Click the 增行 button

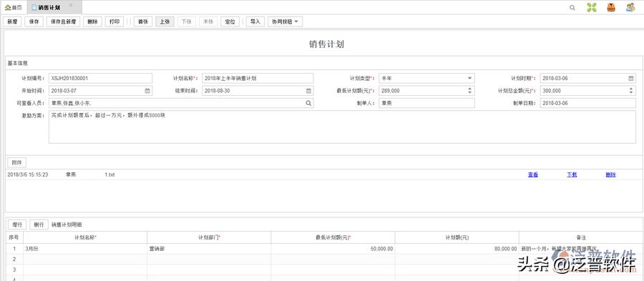point(17,225)
